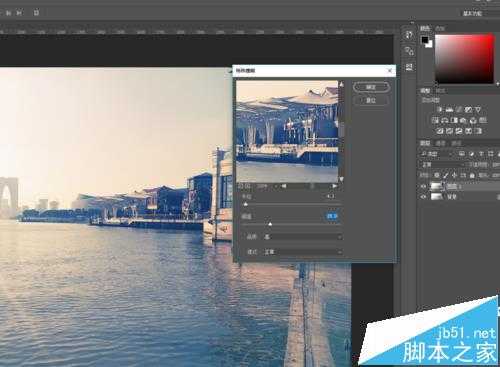
Task: Confirm the blur with the 确定 button
Action: [371, 87]
